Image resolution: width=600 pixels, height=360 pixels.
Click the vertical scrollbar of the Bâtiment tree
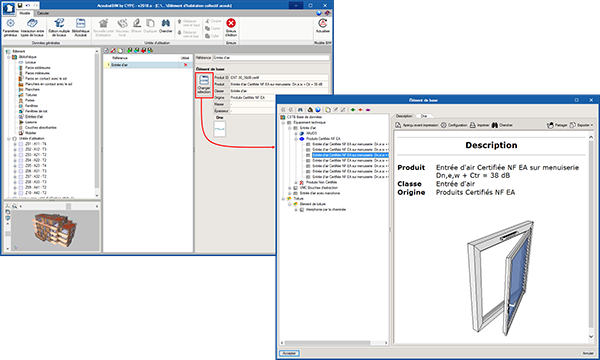[x=97, y=122]
